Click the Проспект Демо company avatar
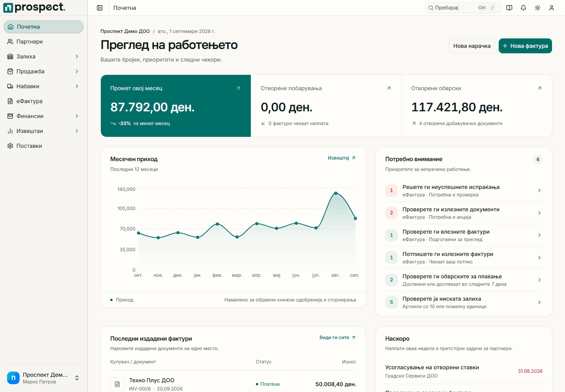Image resolution: width=565 pixels, height=392 pixels. click(13, 378)
